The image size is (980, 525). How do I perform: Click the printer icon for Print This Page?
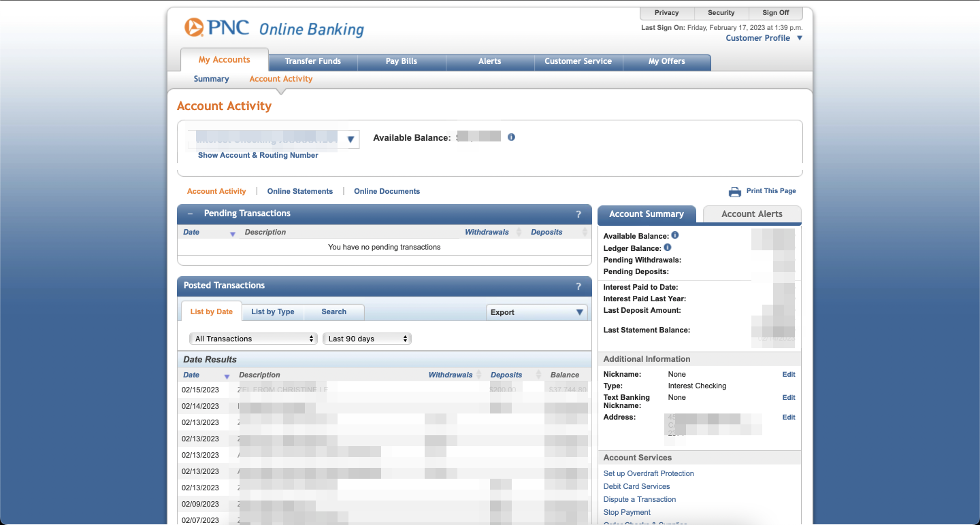coord(735,192)
